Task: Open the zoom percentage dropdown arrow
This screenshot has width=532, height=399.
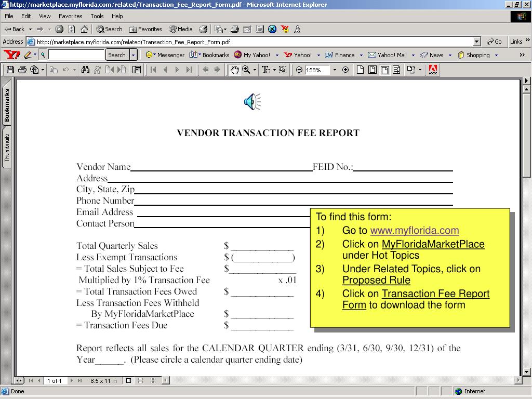Action: coord(335,70)
